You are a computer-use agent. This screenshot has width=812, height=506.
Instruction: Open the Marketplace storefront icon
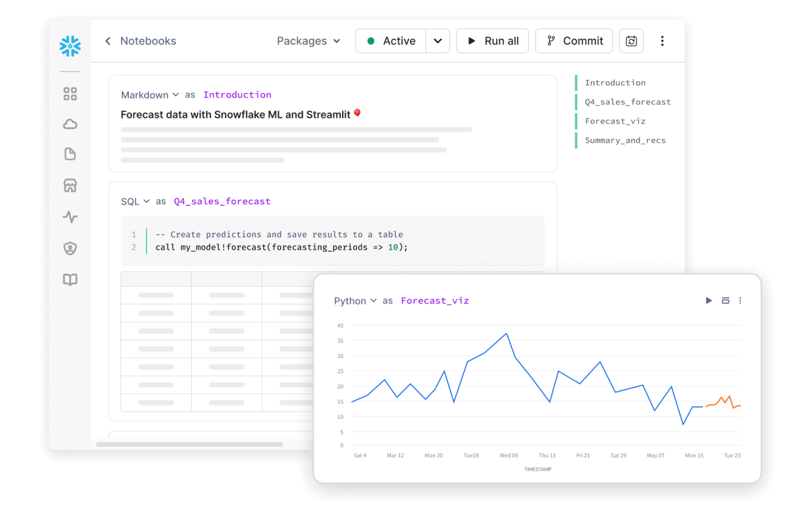70,186
